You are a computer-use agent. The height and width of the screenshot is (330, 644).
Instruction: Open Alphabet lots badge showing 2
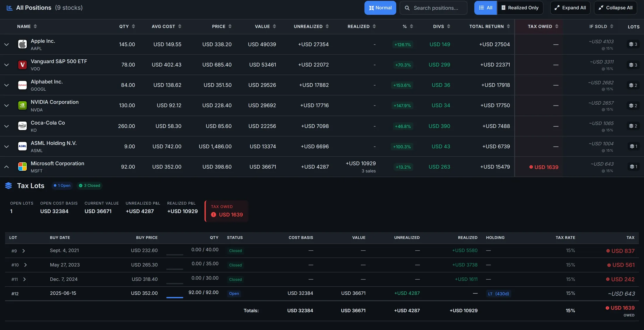pos(633,85)
